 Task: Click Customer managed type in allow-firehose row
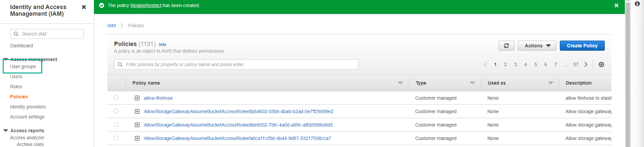pos(436,98)
